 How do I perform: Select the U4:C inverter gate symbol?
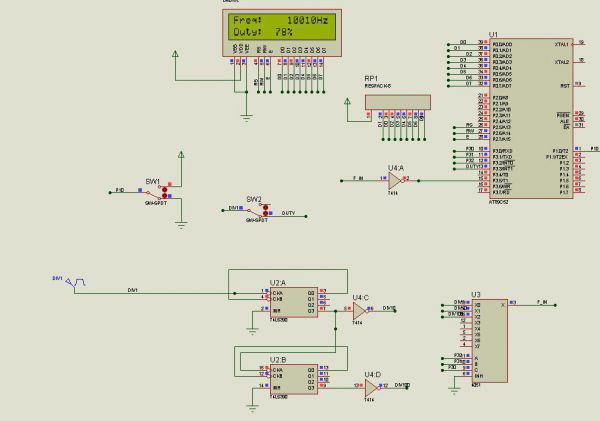357,311
